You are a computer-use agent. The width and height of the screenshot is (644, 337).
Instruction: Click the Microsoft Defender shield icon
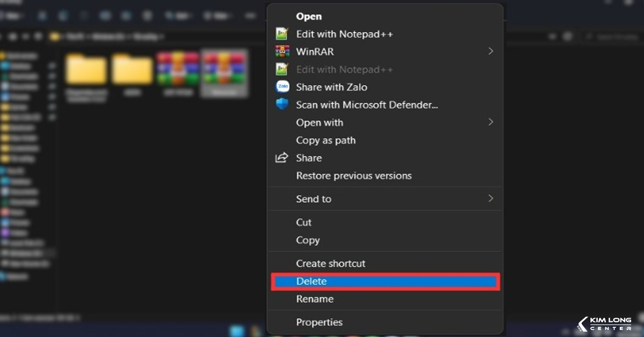coord(282,105)
